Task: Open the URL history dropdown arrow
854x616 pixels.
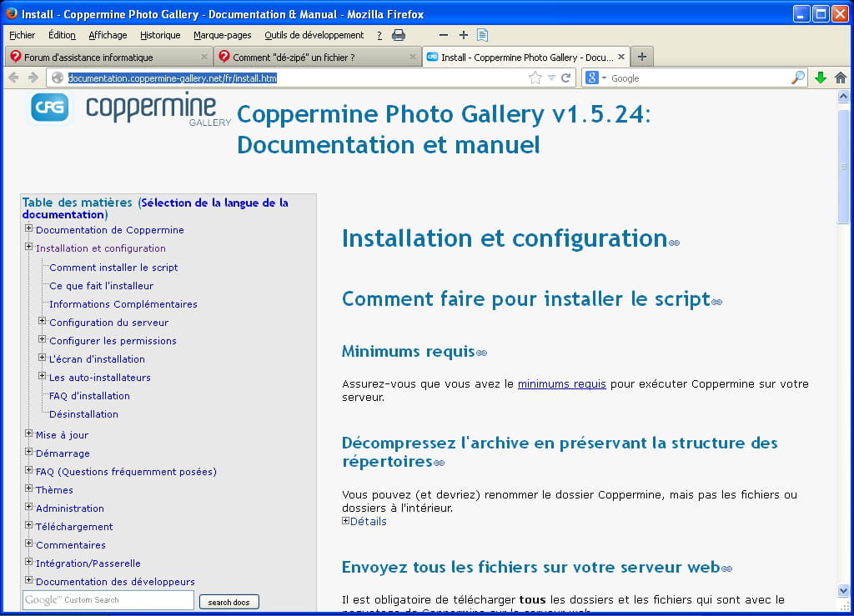Action: 552,78
